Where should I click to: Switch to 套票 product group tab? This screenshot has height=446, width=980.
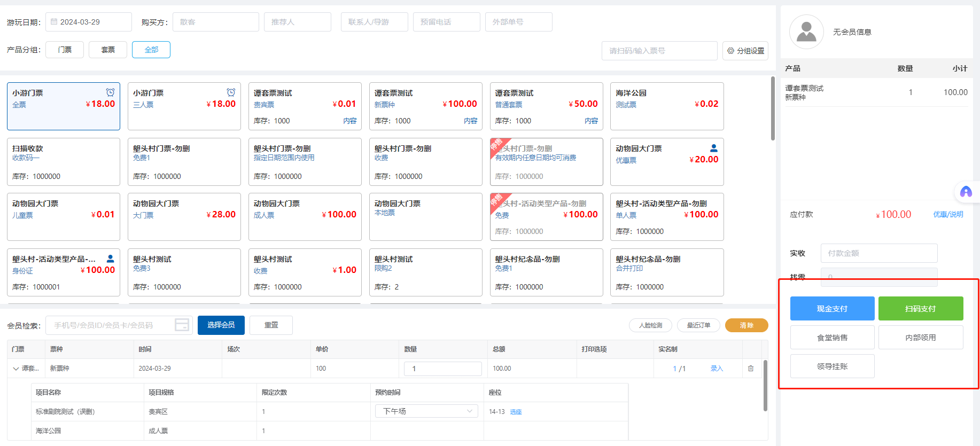[x=108, y=50]
